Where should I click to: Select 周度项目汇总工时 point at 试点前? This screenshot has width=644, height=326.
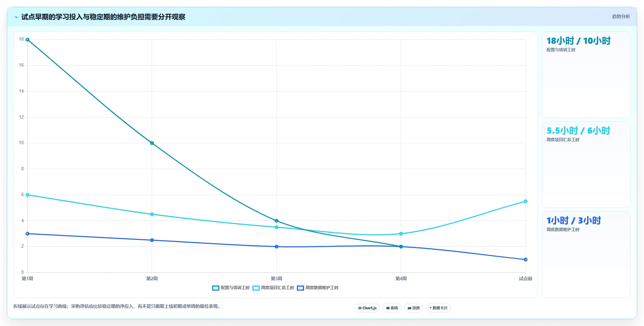[x=525, y=201]
